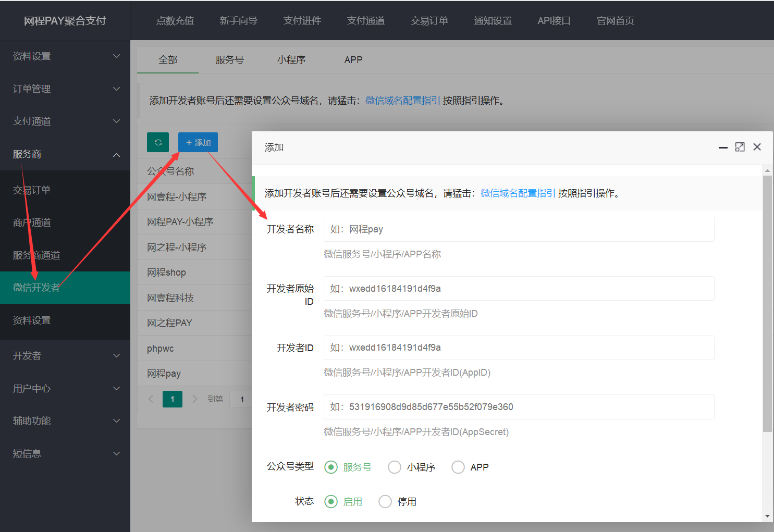Close the 添加 dialog
This screenshot has height=532, width=774.
pos(757,147)
